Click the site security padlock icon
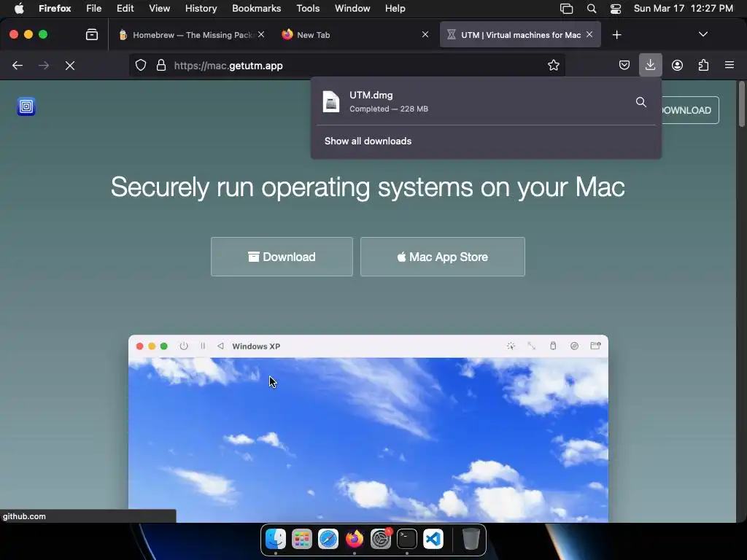This screenshot has height=560, width=747. (161, 65)
